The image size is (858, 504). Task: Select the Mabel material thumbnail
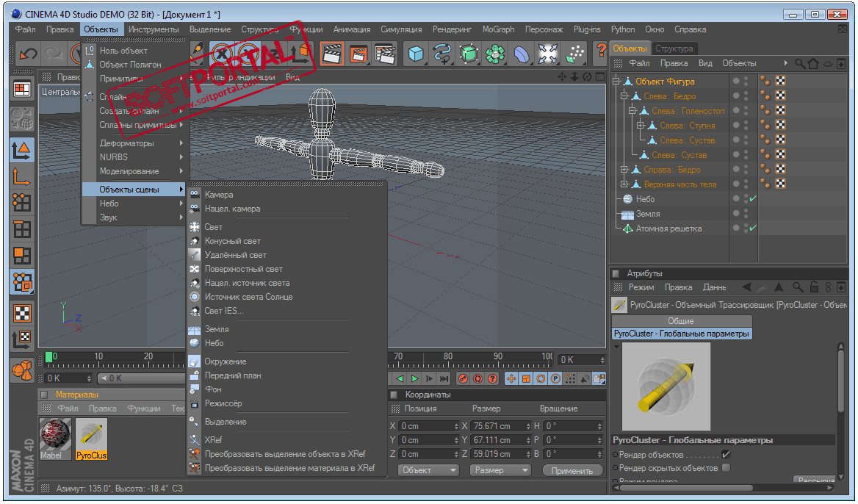pyautogui.click(x=55, y=439)
